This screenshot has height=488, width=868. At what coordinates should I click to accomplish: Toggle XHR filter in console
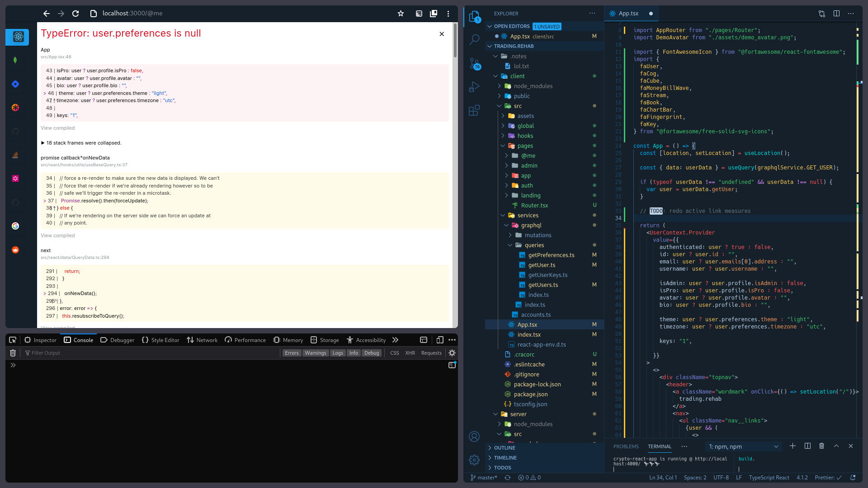click(410, 353)
